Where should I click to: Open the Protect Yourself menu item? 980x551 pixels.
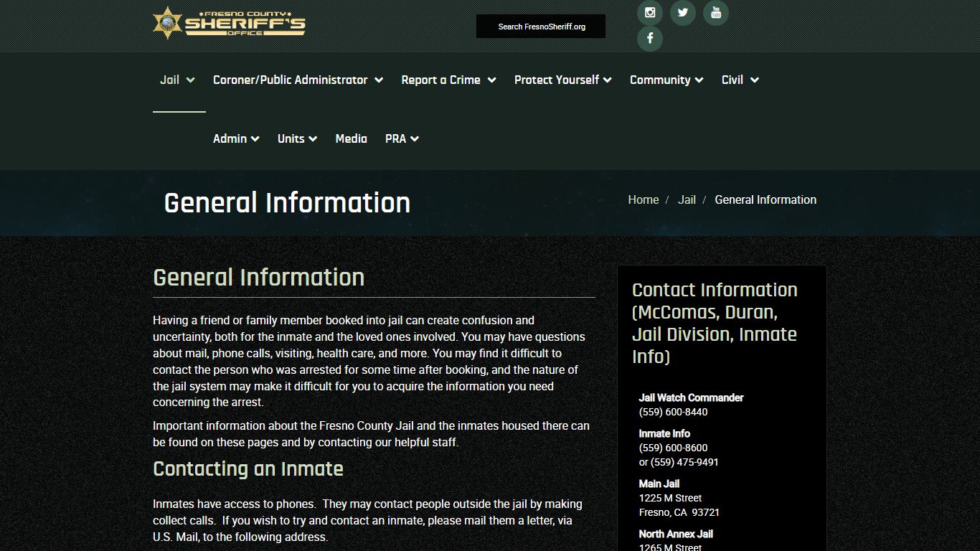[557, 80]
